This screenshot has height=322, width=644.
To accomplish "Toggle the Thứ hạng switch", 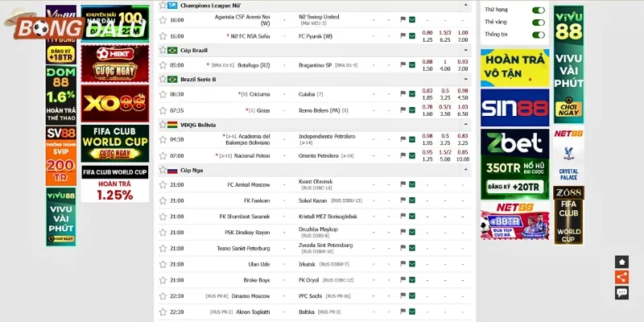I will (538, 10).
